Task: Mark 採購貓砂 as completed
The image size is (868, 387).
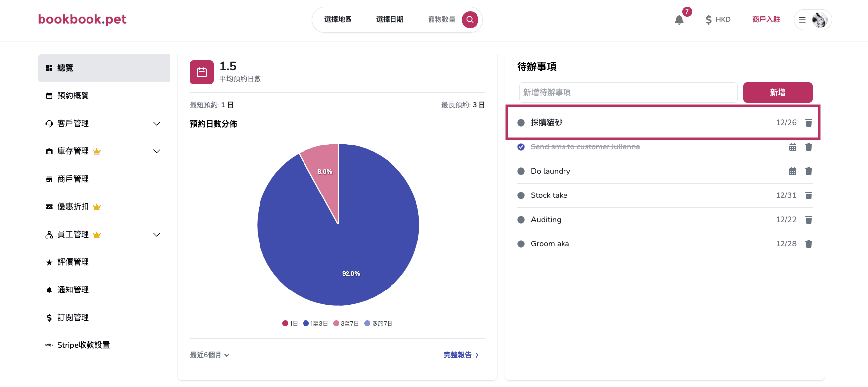Action: pos(521,123)
